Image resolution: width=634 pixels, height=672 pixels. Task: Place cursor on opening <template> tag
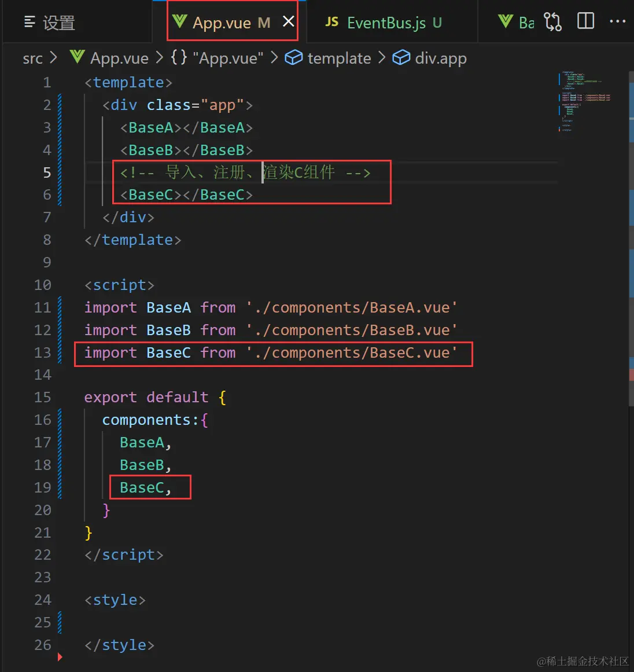coord(128,82)
